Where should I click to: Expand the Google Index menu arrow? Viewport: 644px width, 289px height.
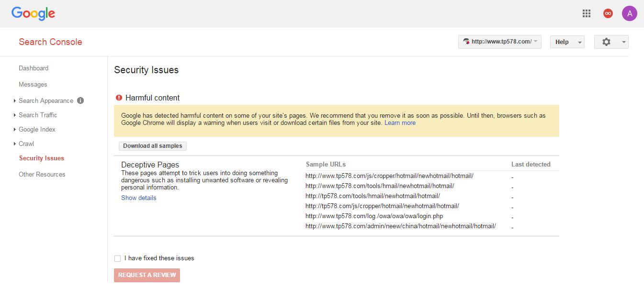point(14,130)
